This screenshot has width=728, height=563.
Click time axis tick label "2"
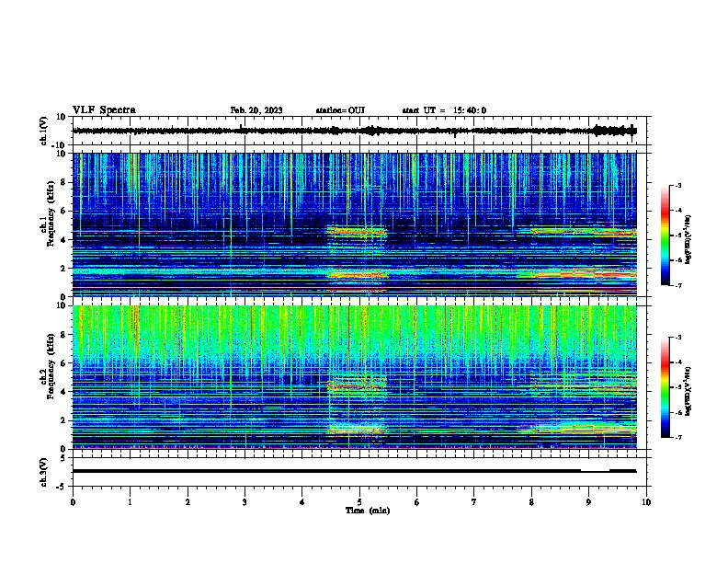click(188, 502)
